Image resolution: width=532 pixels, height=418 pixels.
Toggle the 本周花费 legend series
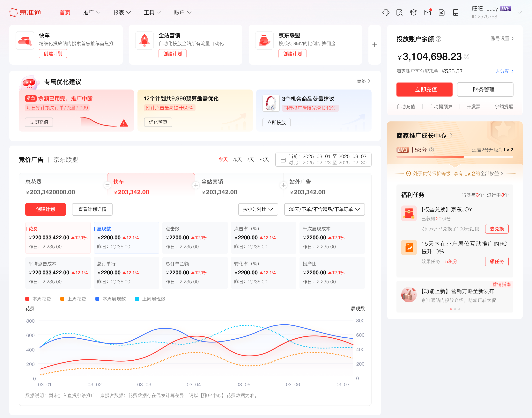point(38,299)
